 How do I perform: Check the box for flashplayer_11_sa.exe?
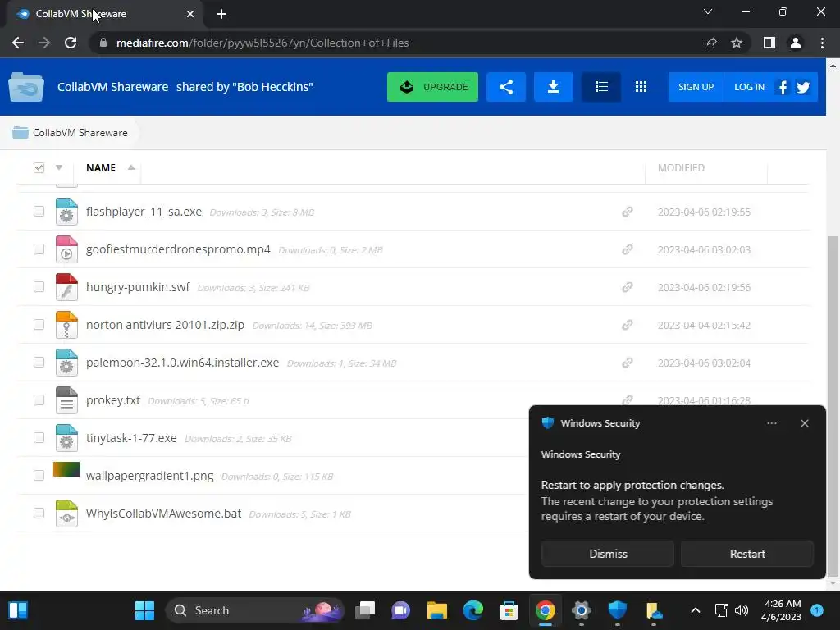click(x=39, y=211)
